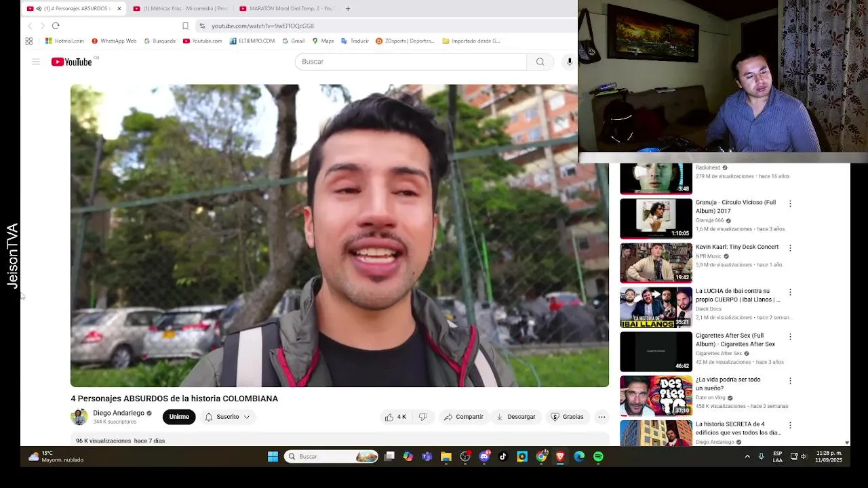Open the Brave browser taskbar icon
This screenshot has width=868, height=488.
pyautogui.click(x=560, y=457)
